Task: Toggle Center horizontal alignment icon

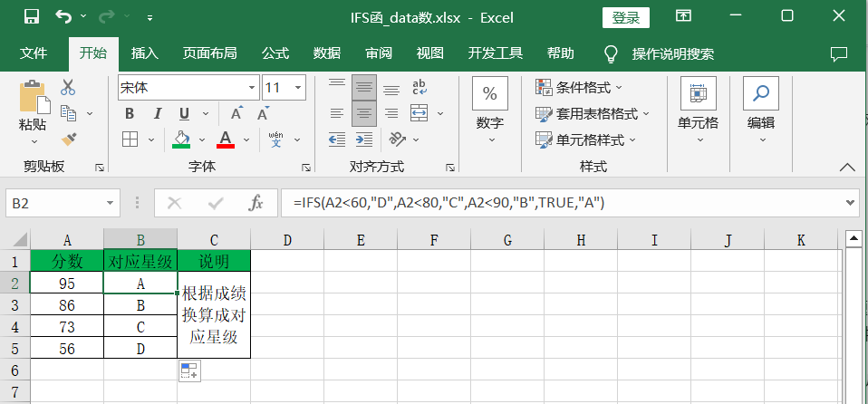Action: (363, 113)
